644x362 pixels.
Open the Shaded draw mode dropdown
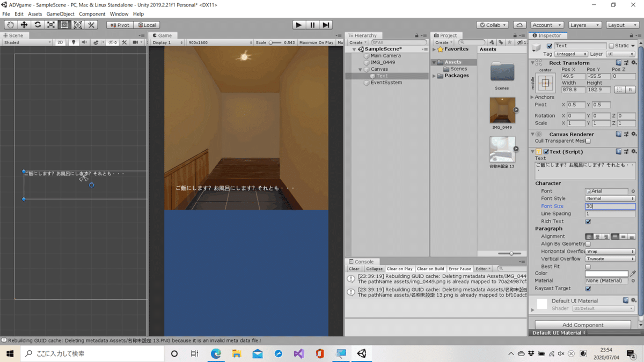(x=27, y=42)
